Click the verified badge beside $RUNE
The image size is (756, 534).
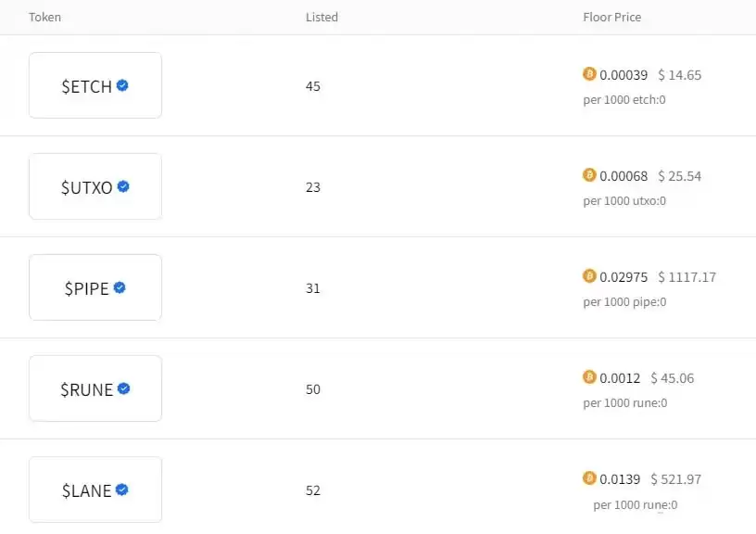(123, 388)
